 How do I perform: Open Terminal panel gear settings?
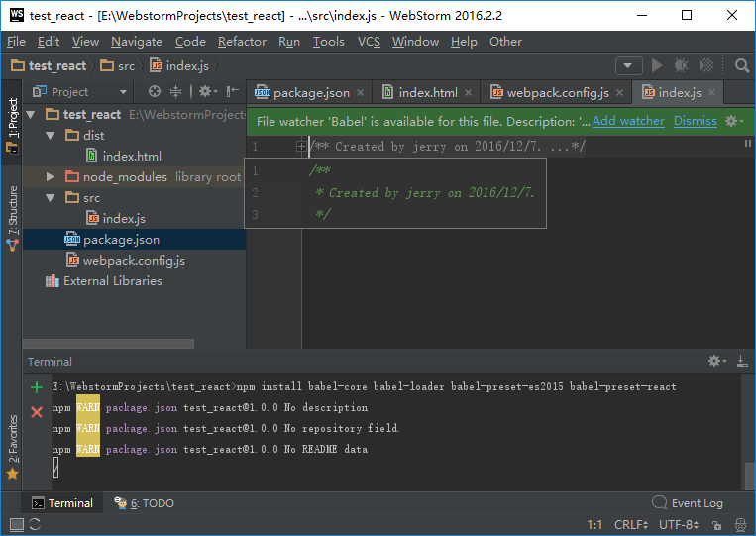click(715, 362)
